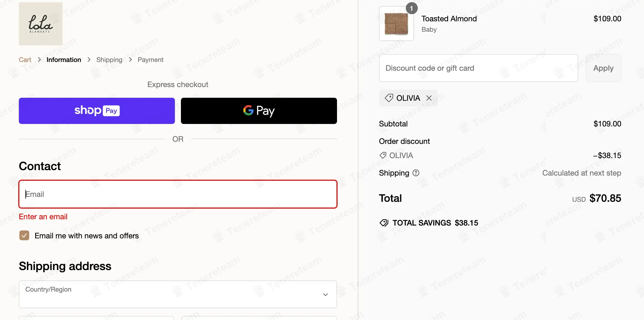Click the shipping help question mark icon
Image resolution: width=644 pixels, height=320 pixels.
(416, 173)
